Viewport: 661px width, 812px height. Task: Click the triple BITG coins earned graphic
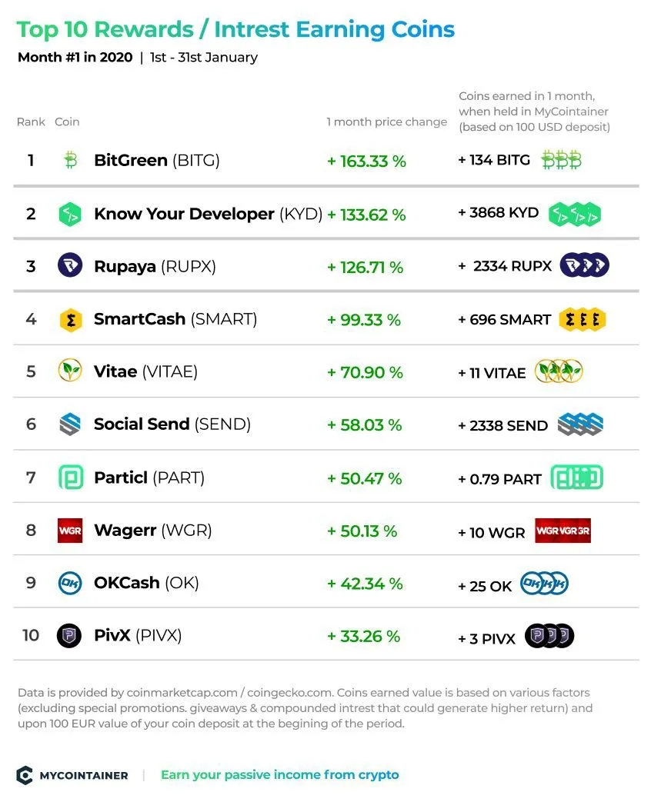click(x=562, y=160)
